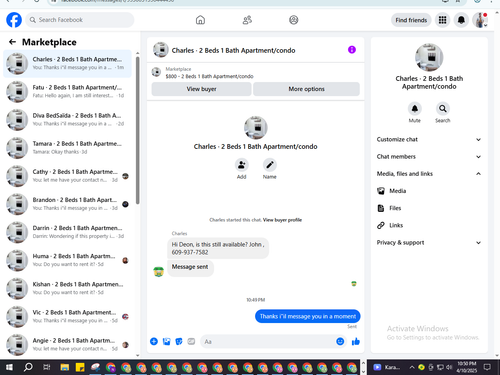Click the View buyer button
This screenshot has height=375, width=500.
point(201,89)
